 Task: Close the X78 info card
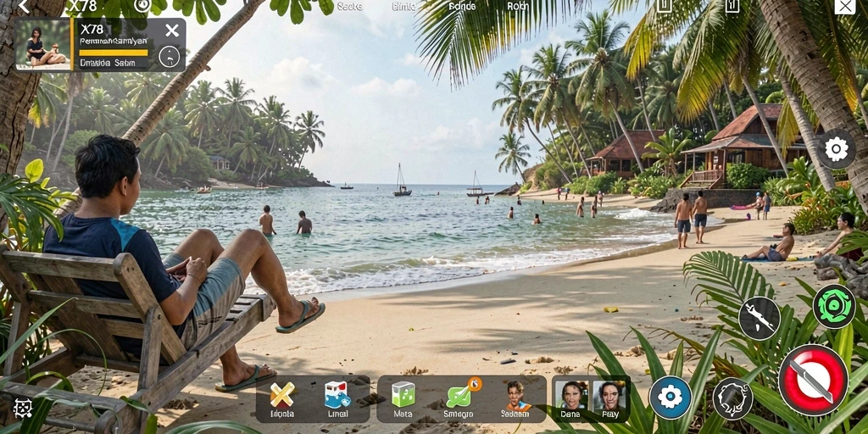(x=172, y=31)
